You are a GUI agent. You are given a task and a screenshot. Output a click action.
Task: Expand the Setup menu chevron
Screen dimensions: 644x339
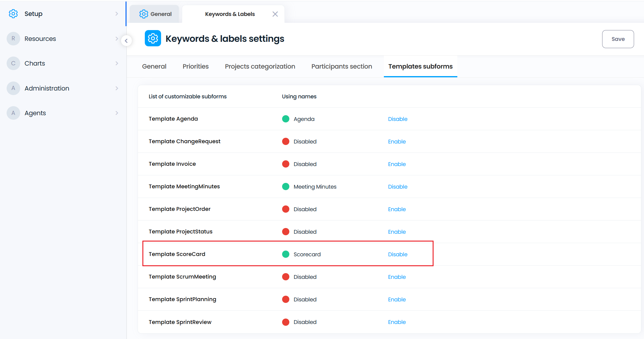[117, 14]
